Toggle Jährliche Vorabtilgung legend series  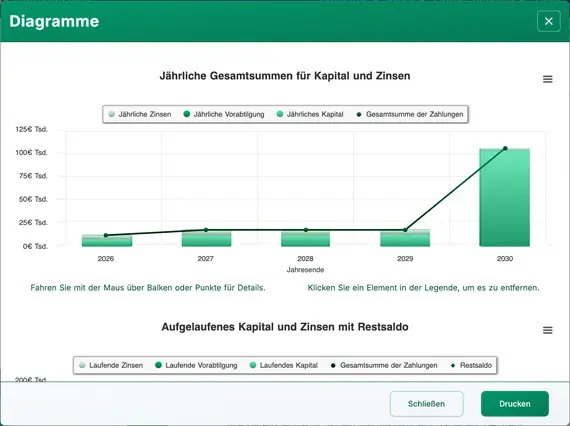224,114
